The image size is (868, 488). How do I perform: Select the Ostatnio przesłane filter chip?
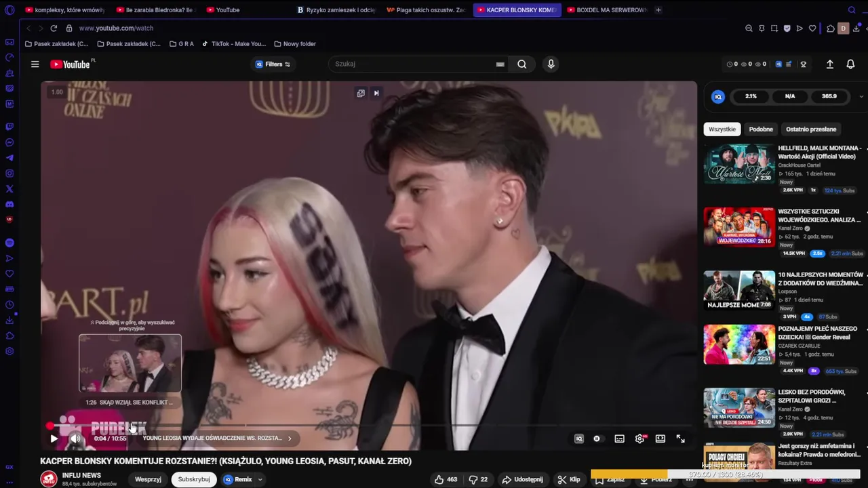pyautogui.click(x=811, y=129)
